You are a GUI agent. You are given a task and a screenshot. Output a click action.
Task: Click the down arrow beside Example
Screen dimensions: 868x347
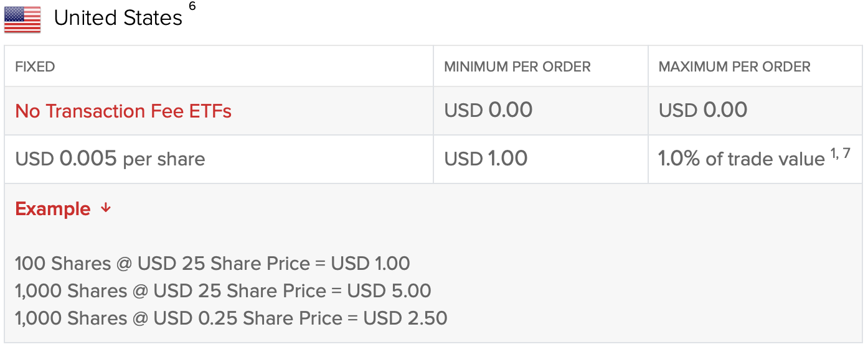coord(106,208)
